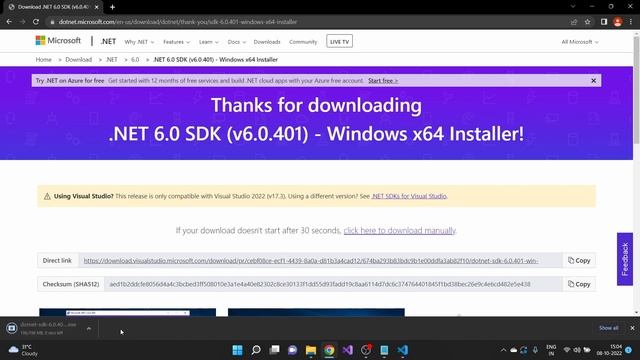Dismiss the Azure free banner
The image size is (640, 360).
click(593, 81)
